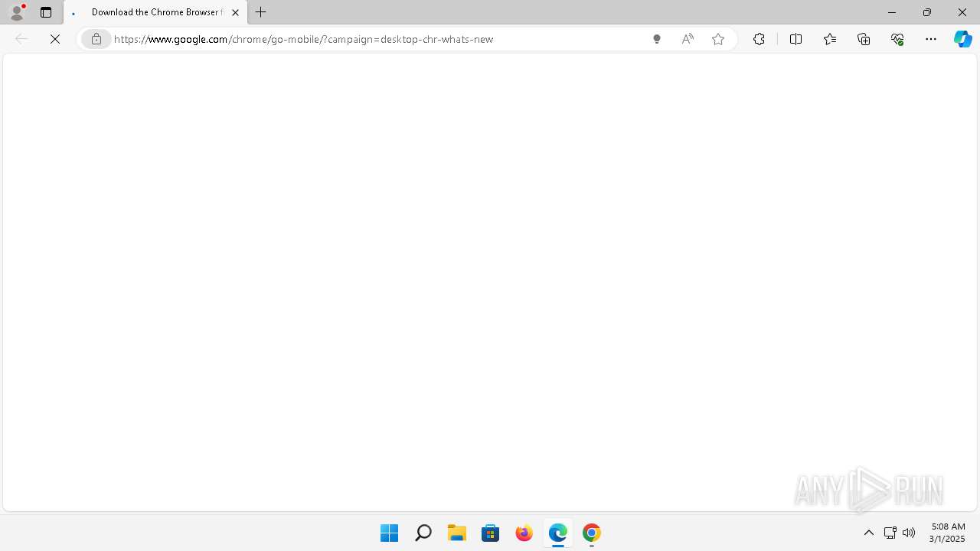Open Google Chrome from the taskbar
Image resolution: width=980 pixels, height=551 pixels.
592,533
